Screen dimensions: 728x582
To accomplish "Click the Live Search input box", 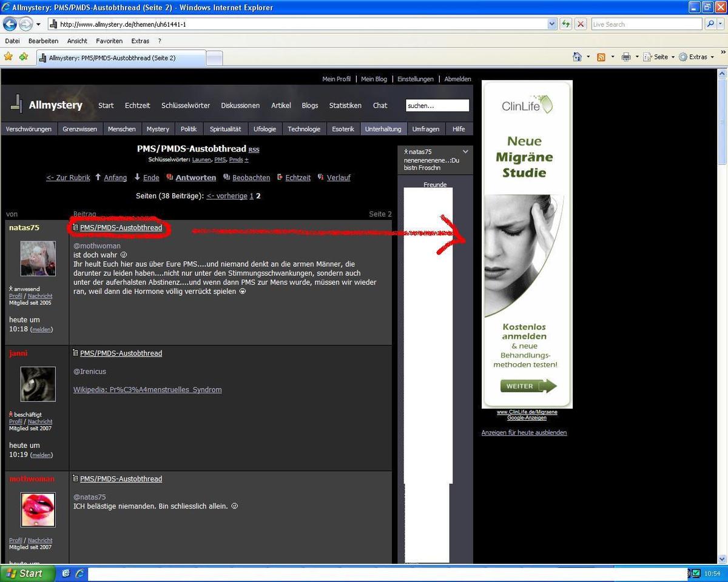I will pyautogui.click(x=646, y=24).
